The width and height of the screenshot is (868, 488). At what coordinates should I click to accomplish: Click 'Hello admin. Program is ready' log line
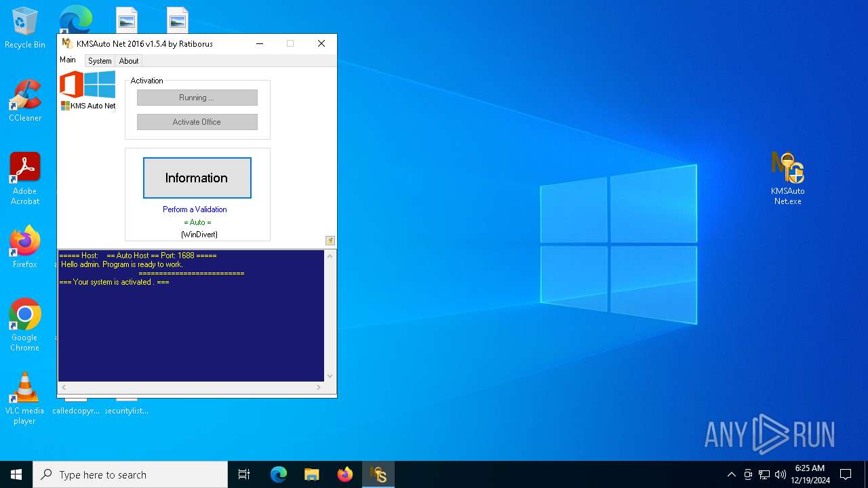121,264
